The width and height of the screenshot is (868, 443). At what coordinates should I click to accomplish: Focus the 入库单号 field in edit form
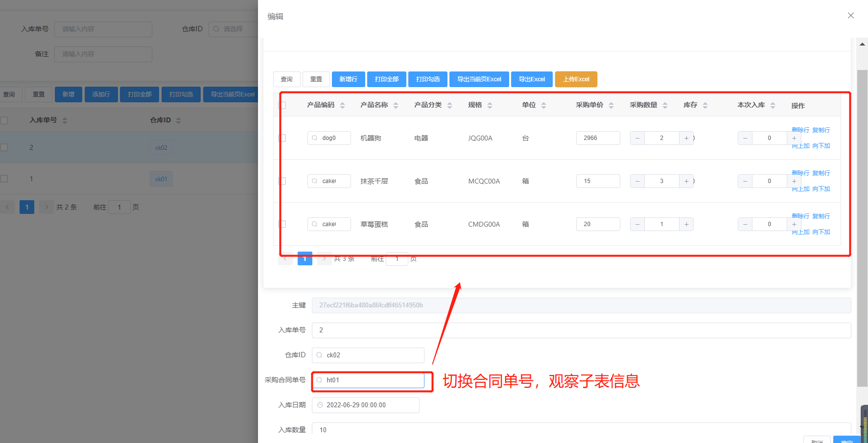pos(582,330)
